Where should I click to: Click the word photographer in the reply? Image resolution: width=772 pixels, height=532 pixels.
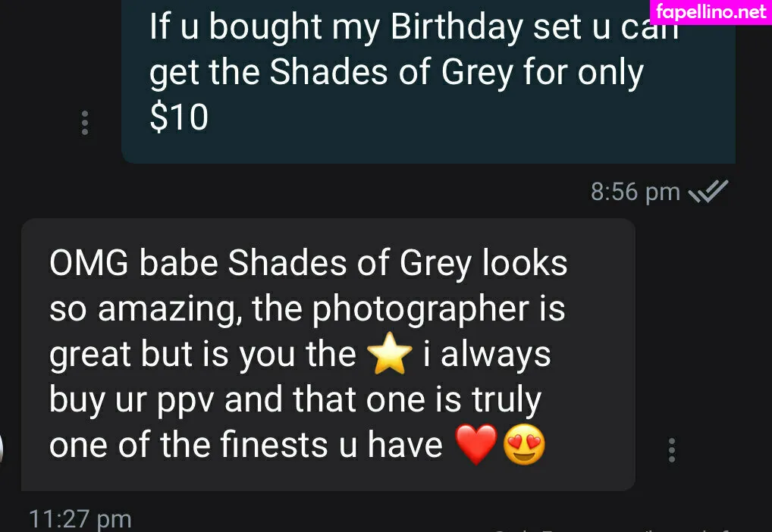[x=420, y=309]
